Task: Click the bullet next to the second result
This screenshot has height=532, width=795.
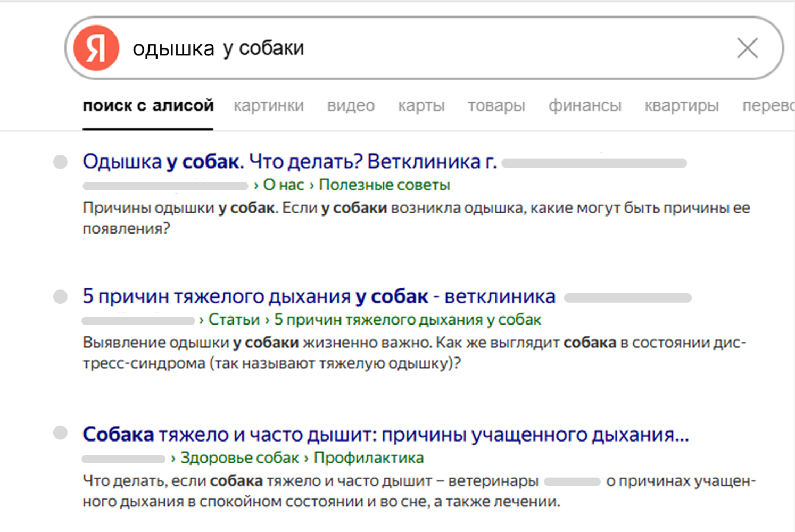Action: (60, 297)
